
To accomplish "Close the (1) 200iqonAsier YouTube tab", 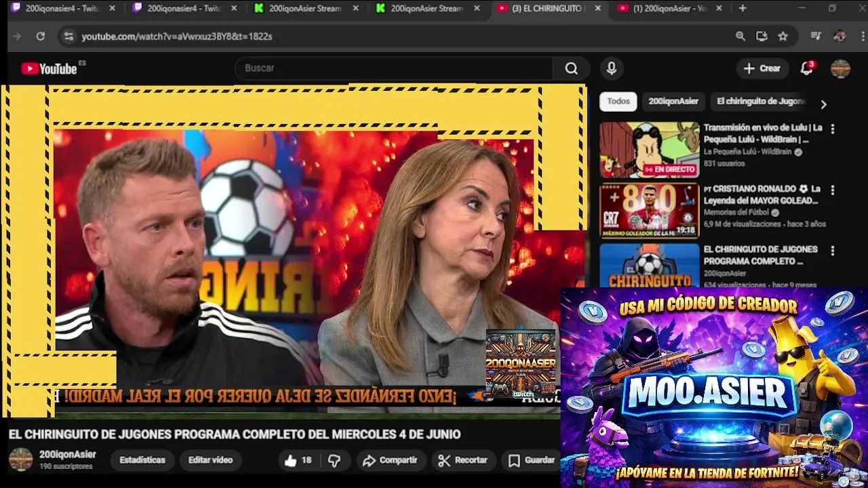I will click(719, 8).
